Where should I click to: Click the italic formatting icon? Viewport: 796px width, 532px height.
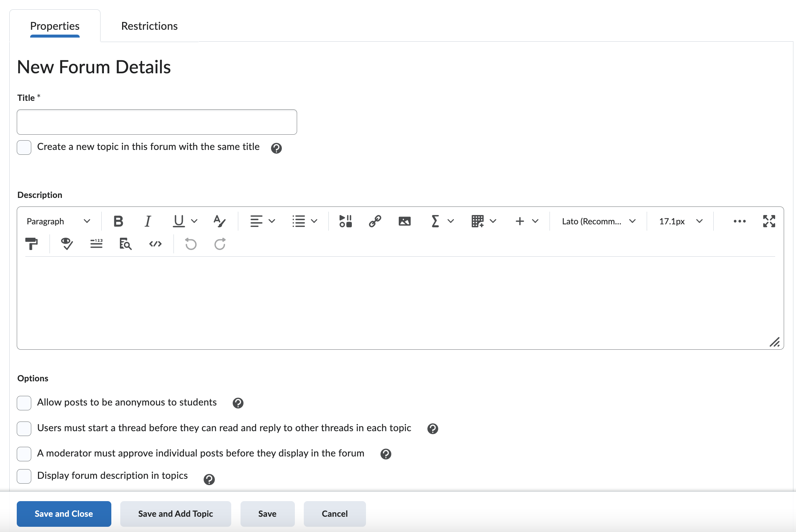click(x=148, y=221)
